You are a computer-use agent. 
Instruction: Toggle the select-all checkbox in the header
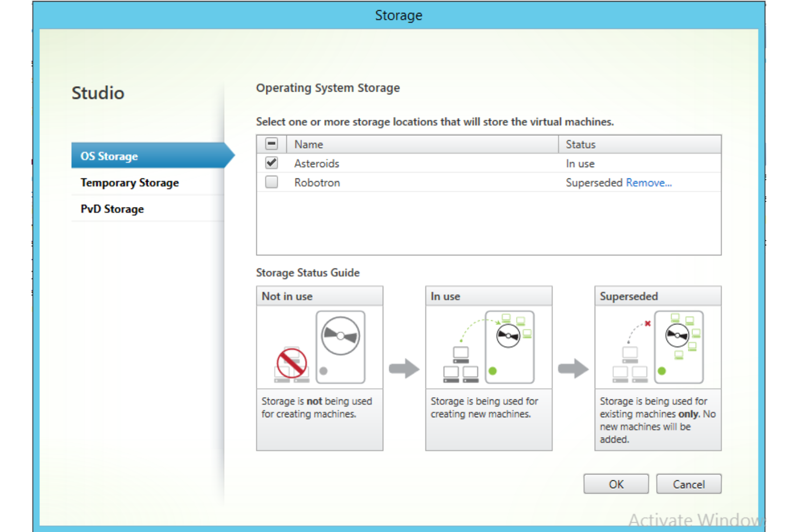271,143
